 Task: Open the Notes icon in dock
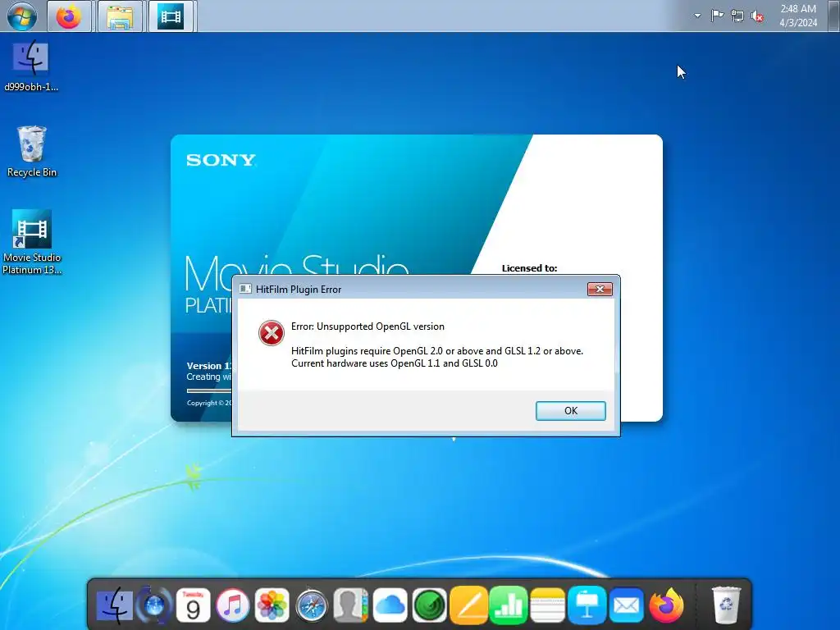click(547, 606)
